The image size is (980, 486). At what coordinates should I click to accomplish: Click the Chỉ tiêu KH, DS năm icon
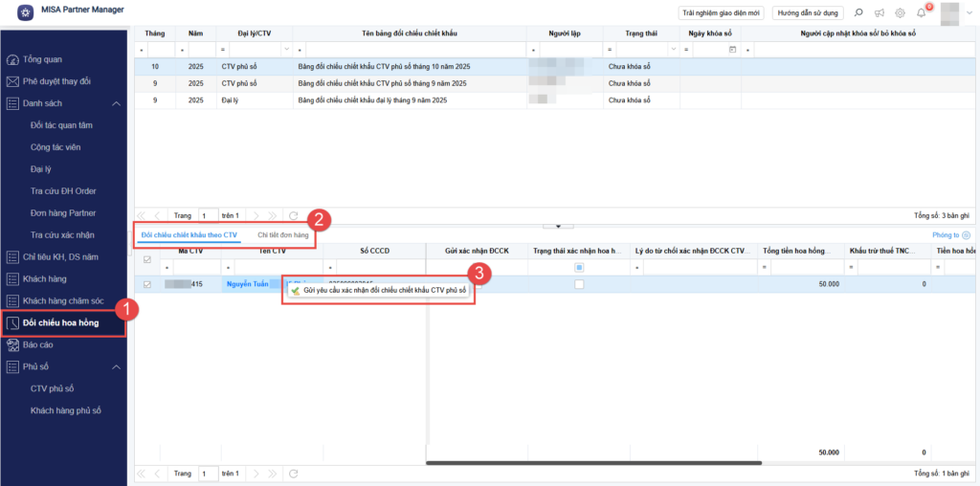pyautogui.click(x=11, y=256)
